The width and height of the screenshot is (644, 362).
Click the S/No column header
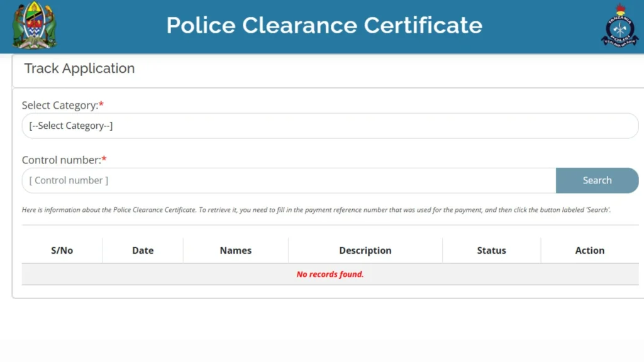[62, 250]
